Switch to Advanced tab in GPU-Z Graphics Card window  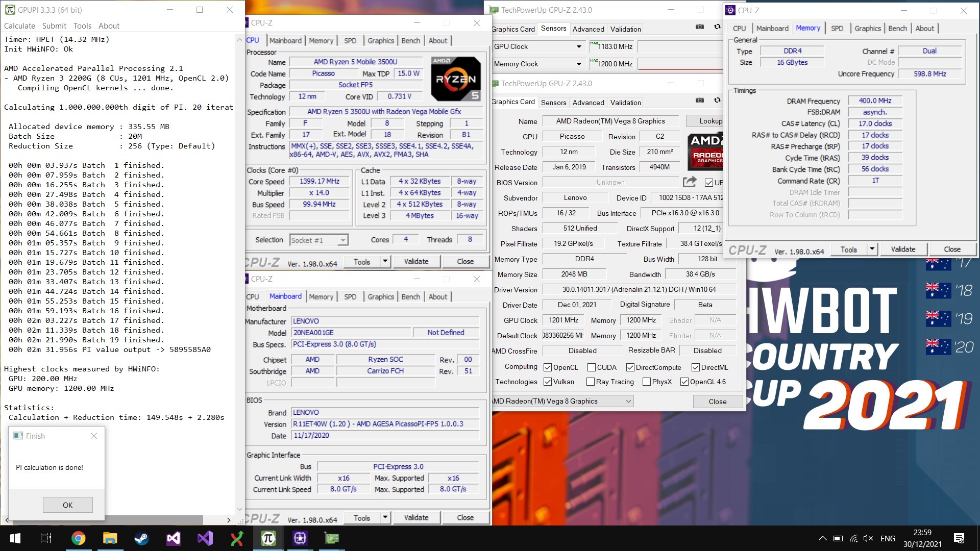click(588, 102)
